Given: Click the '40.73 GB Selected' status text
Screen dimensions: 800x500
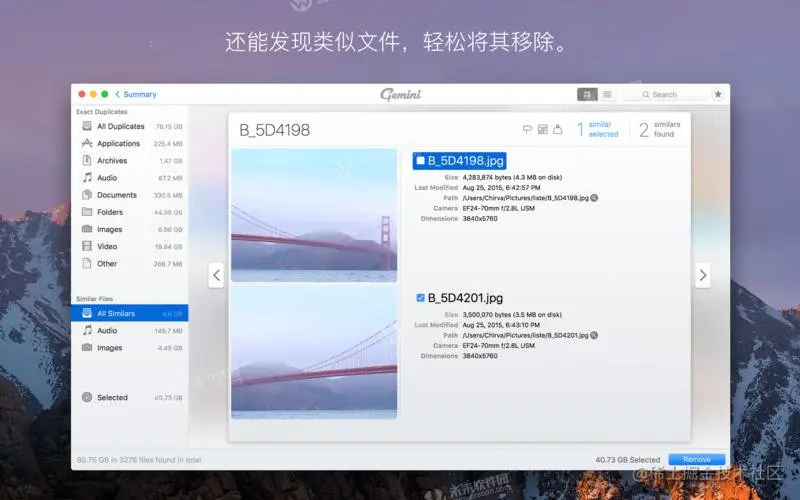Looking at the screenshot, I should pos(628,460).
